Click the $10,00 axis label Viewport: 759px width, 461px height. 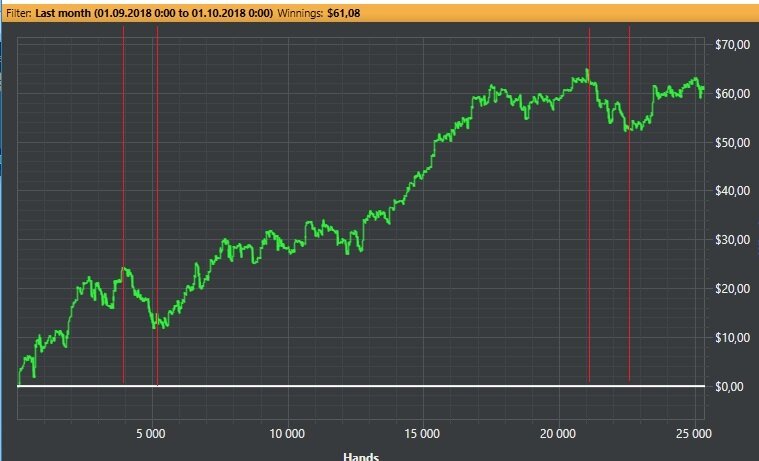[x=732, y=338]
